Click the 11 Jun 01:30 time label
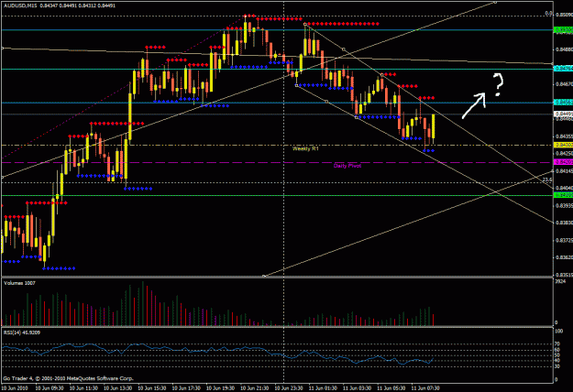 (x=323, y=388)
